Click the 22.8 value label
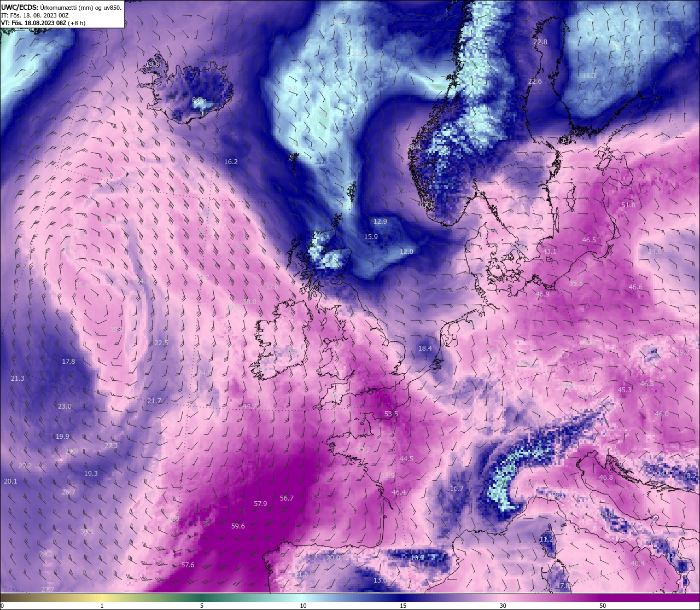 tap(540, 42)
